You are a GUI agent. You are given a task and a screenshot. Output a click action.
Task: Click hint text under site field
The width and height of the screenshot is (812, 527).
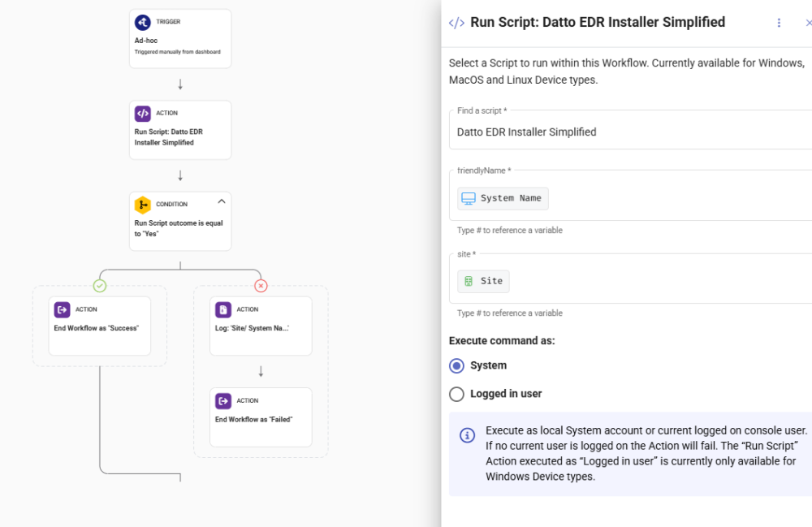coord(510,313)
